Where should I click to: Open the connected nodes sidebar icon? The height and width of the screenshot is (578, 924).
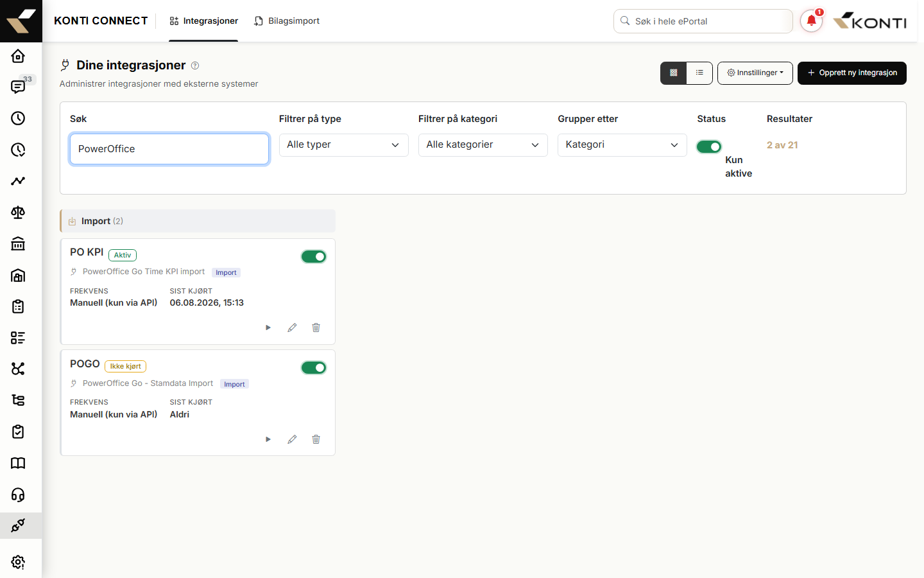click(x=18, y=369)
